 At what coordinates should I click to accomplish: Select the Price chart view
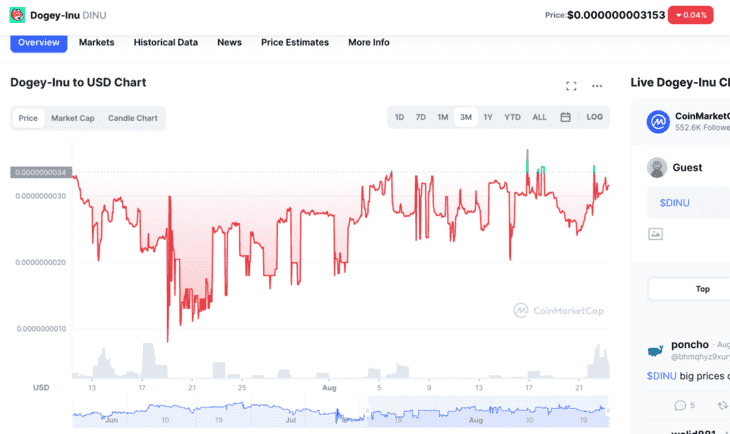pos(28,118)
